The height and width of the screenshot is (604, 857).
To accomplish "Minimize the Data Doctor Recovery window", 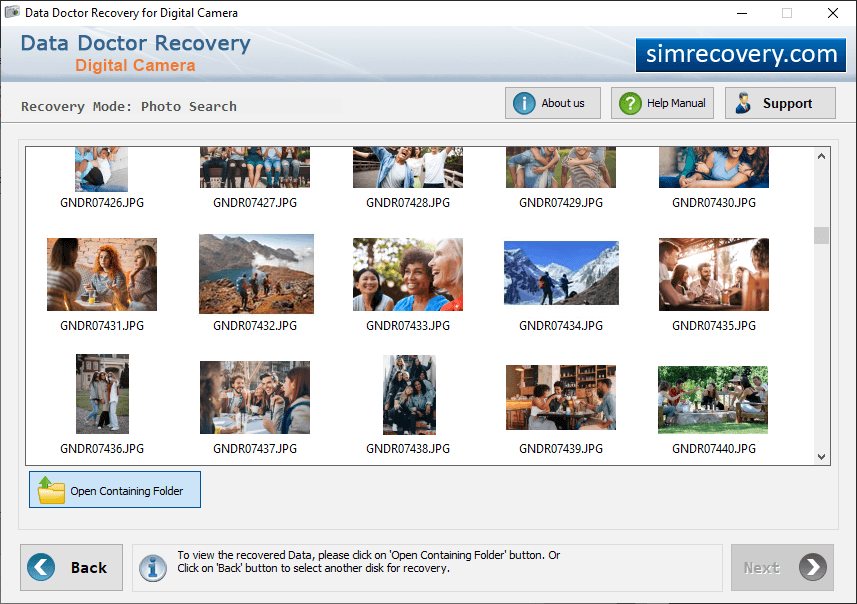I will coord(742,13).
